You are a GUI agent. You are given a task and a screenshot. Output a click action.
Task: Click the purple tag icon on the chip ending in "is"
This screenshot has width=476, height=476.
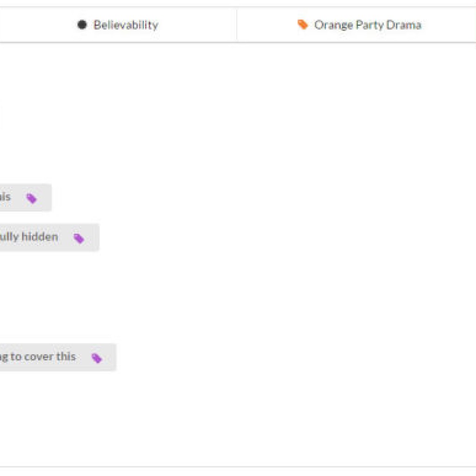(31, 198)
